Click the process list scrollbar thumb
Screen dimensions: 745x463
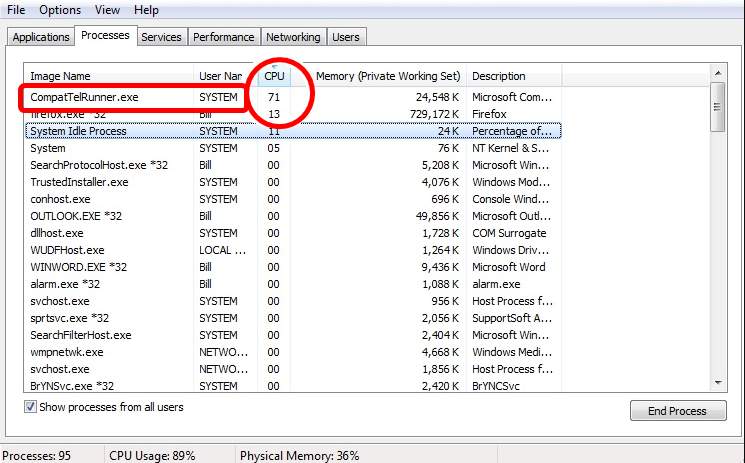pyautogui.click(x=717, y=107)
